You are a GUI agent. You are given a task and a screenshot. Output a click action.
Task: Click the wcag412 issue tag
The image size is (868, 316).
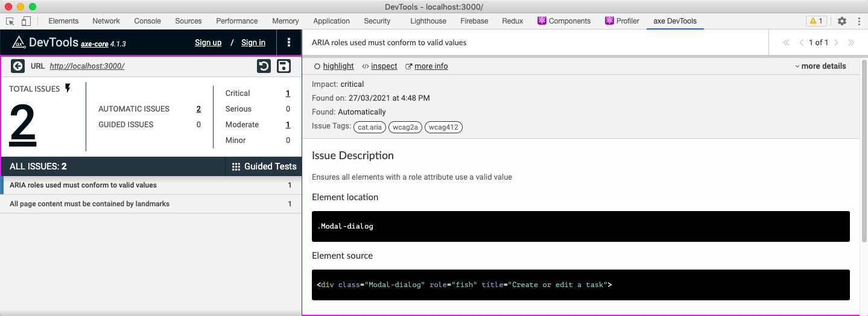(x=443, y=127)
